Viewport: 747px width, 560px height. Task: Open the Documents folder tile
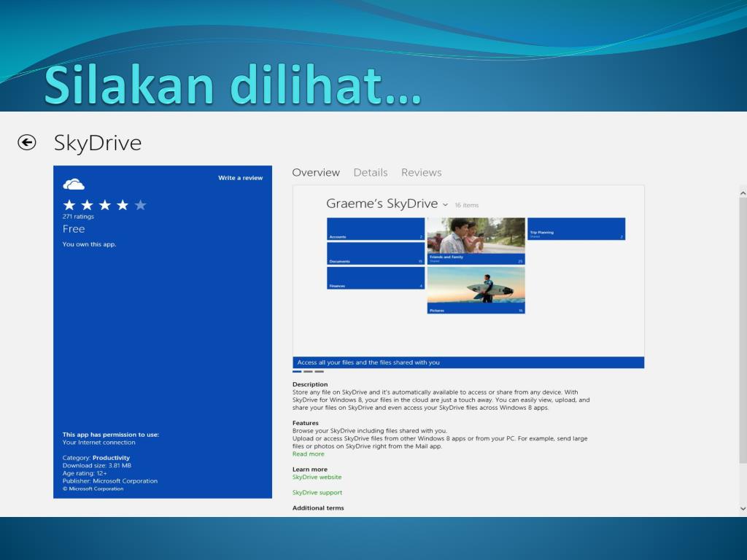[376, 253]
